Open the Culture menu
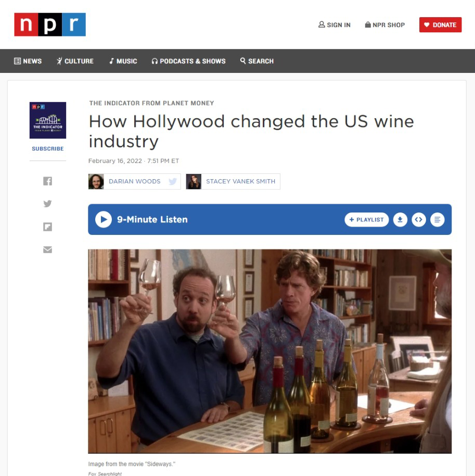The width and height of the screenshot is (475, 476). point(75,61)
